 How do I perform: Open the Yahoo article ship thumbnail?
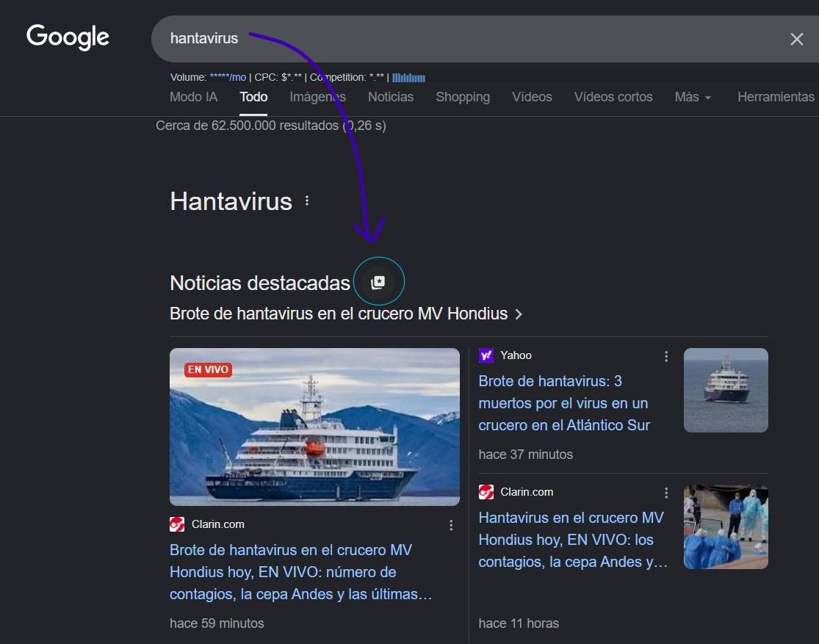tap(726, 390)
